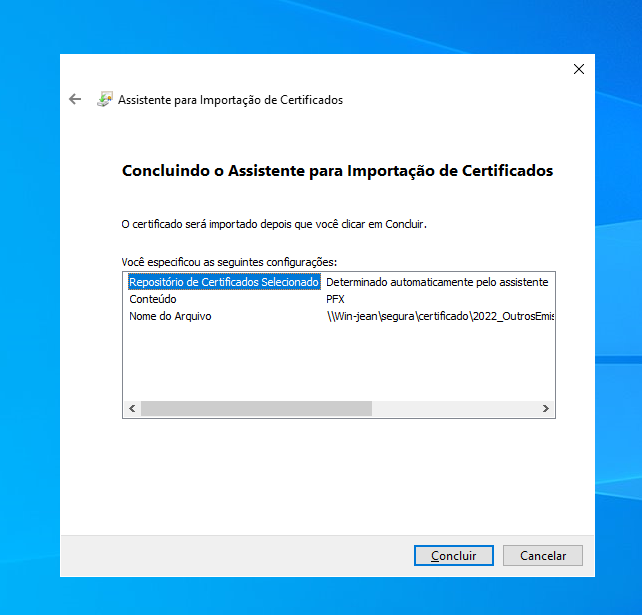Click the PFX value cell
This screenshot has width=642, height=615.
coord(335,299)
